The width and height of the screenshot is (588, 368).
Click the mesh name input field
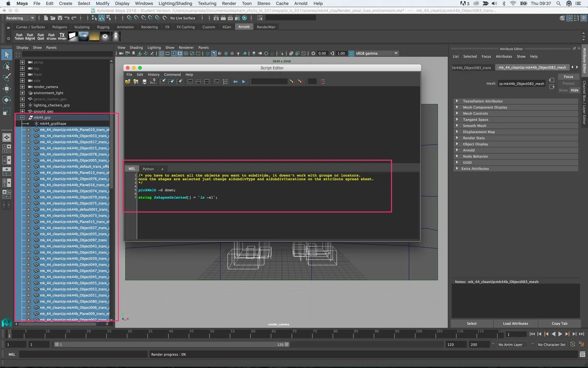click(x=521, y=84)
